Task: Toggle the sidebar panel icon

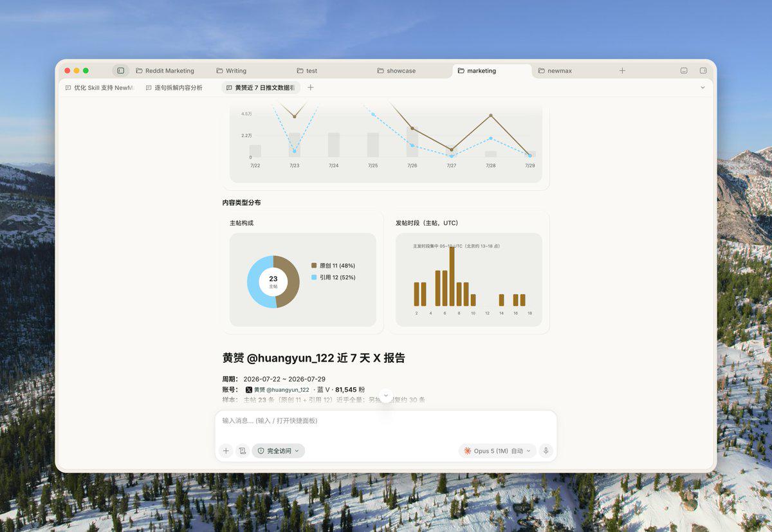Action: click(120, 71)
